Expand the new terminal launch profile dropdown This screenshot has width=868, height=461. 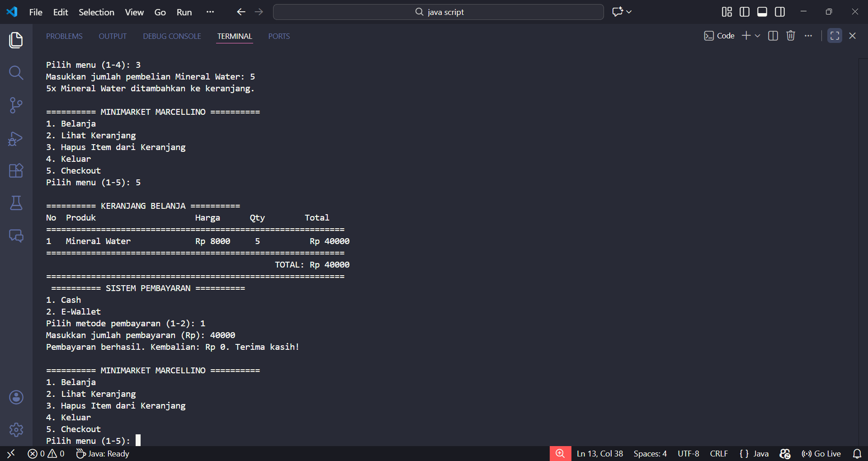coord(758,36)
